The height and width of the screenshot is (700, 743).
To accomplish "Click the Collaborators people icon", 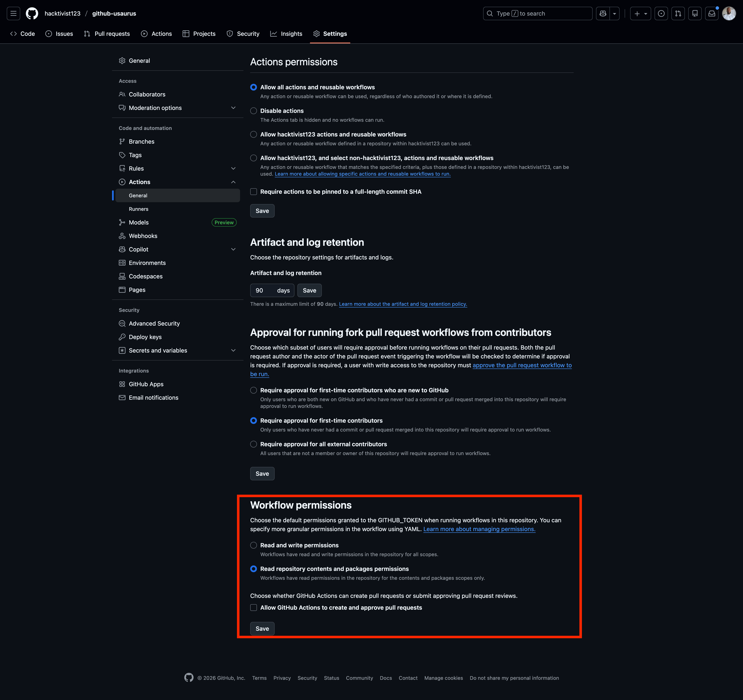I will tap(122, 94).
